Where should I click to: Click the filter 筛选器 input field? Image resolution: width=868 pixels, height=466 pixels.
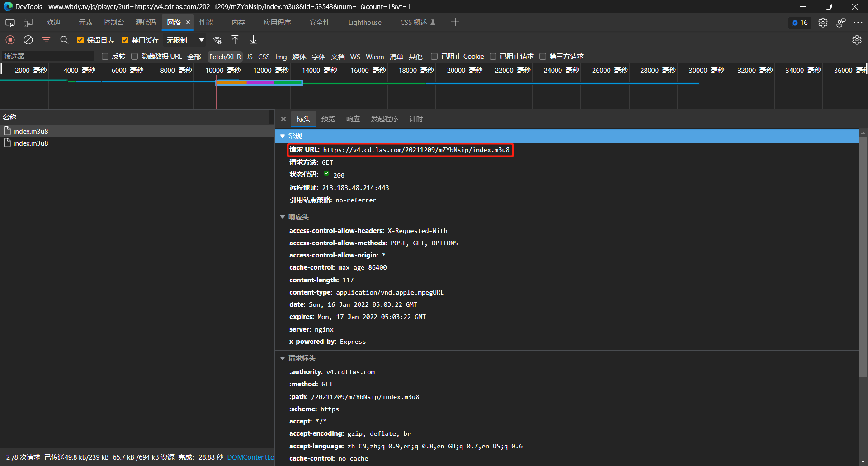tap(48, 56)
